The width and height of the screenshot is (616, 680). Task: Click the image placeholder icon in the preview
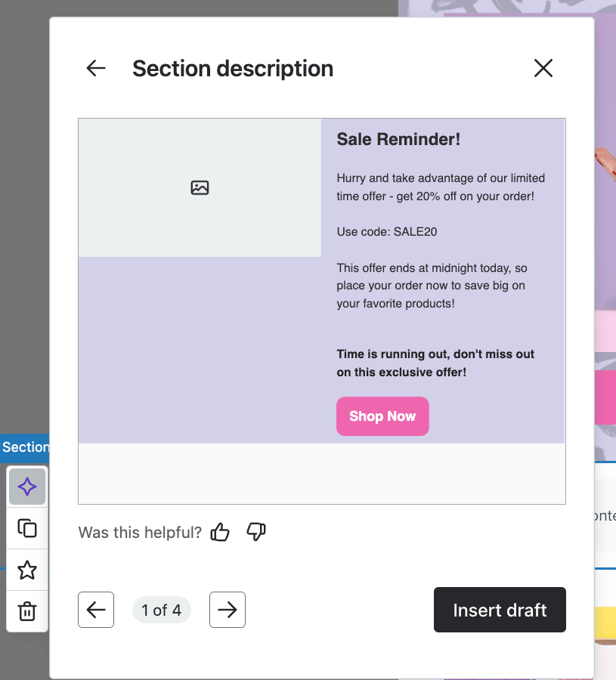coord(199,187)
